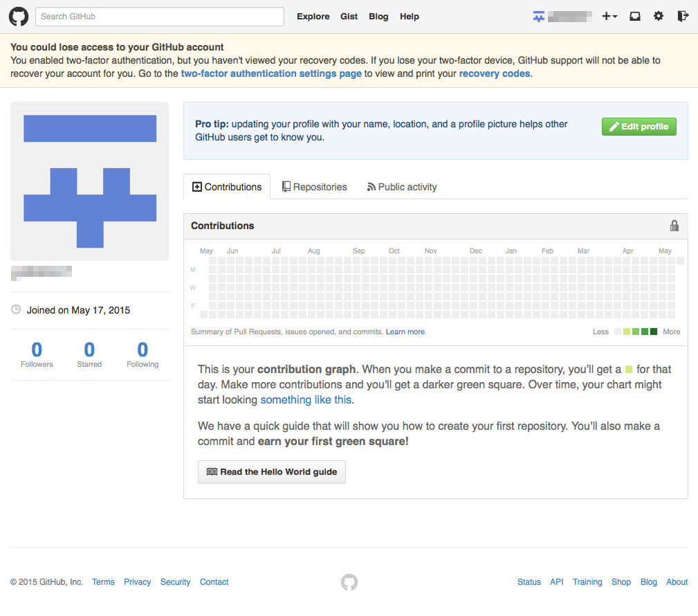Select the Contributions tab
This screenshot has width=698, height=616.
click(x=227, y=187)
